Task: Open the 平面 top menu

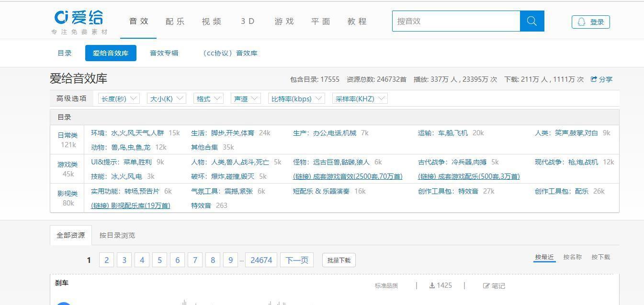Action: click(x=320, y=22)
